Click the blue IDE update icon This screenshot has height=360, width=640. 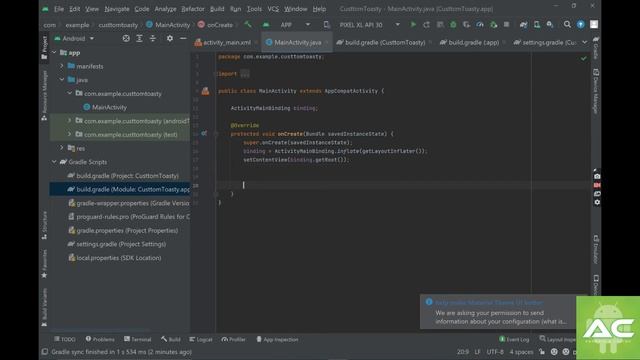(x=580, y=24)
